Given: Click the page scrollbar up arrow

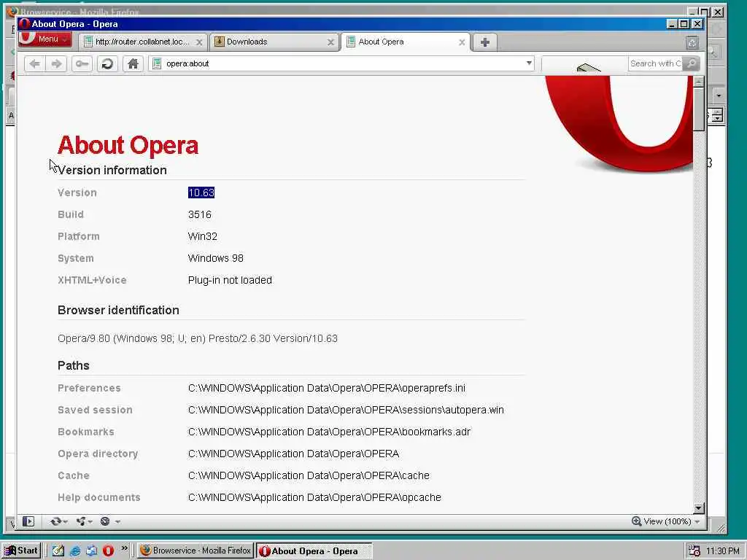Looking at the screenshot, I should tap(698, 82).
